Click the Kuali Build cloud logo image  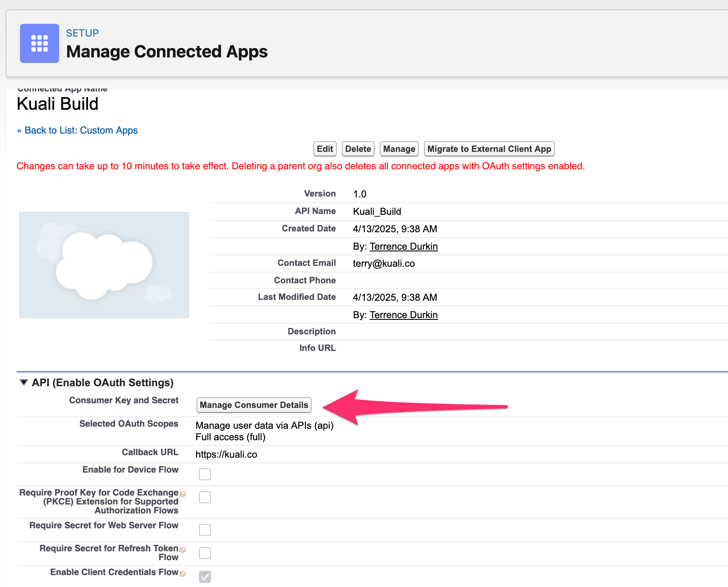[104, 265]
